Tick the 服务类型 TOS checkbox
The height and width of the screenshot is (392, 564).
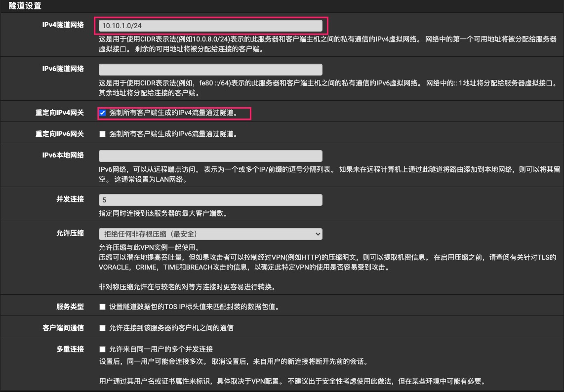(103, 307)
